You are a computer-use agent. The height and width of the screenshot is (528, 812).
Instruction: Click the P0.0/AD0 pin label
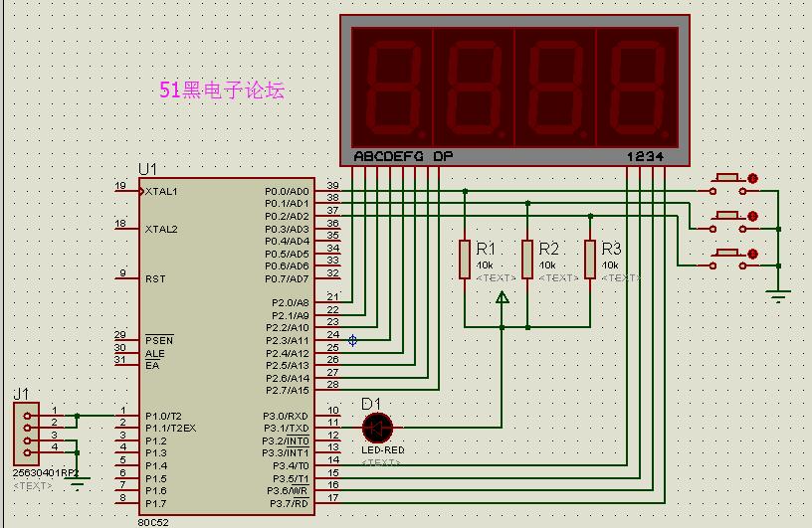[x=287, y=192]
